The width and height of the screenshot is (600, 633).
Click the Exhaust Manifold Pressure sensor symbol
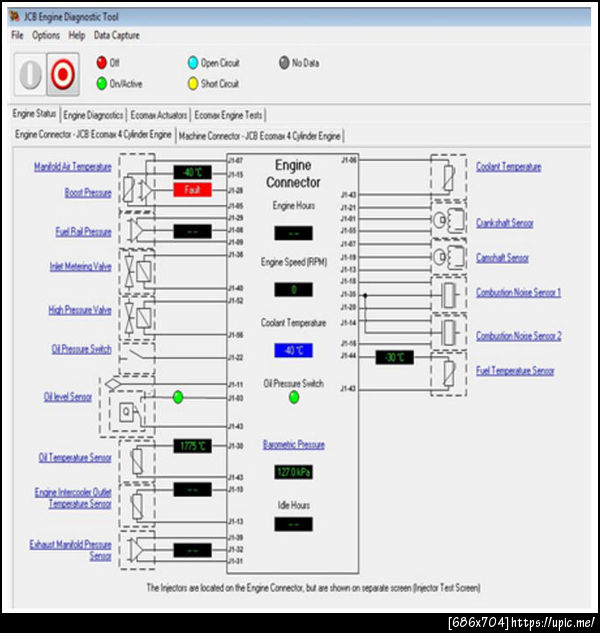(137, 550)
